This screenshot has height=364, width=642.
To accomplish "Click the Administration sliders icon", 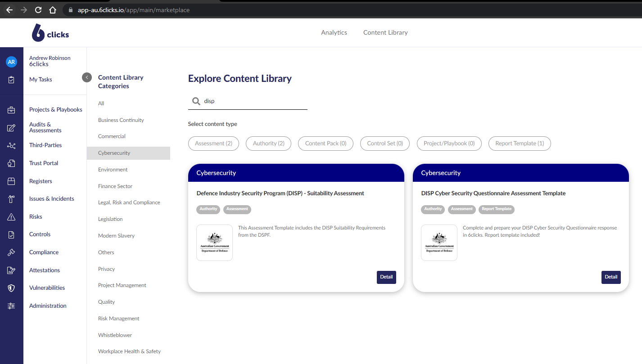I will pyautogui.click(x=11, y=306).
